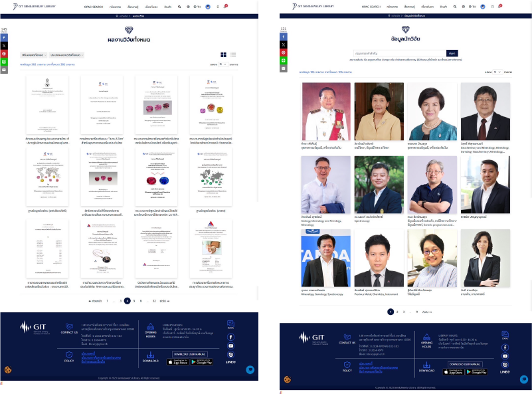The width and height of the screenshot is (532, 394).
Task: Go to previous page of research works
Action: (95, 301)
